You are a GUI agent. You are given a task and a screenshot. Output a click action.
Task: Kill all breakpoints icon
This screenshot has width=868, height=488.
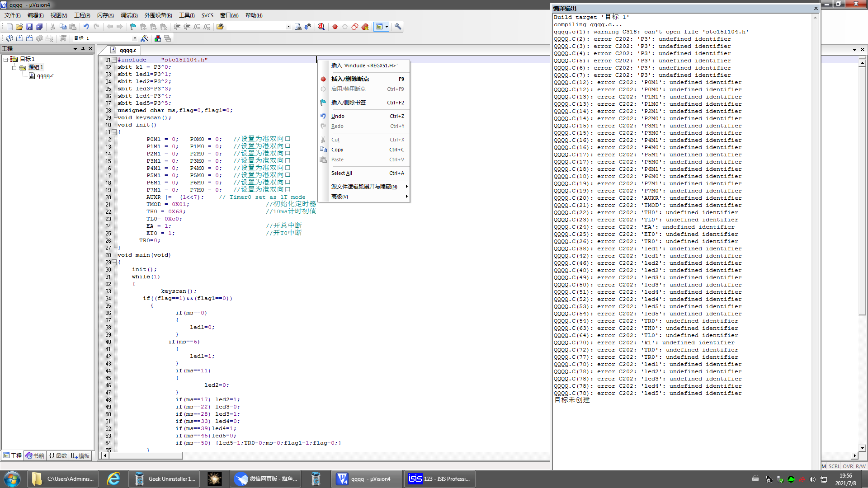(365, 27)
